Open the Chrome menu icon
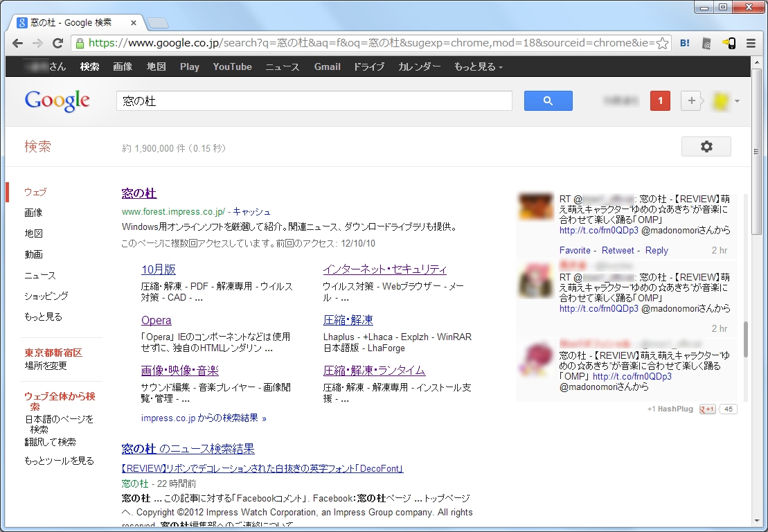768x532 pixels. [751, 43]
